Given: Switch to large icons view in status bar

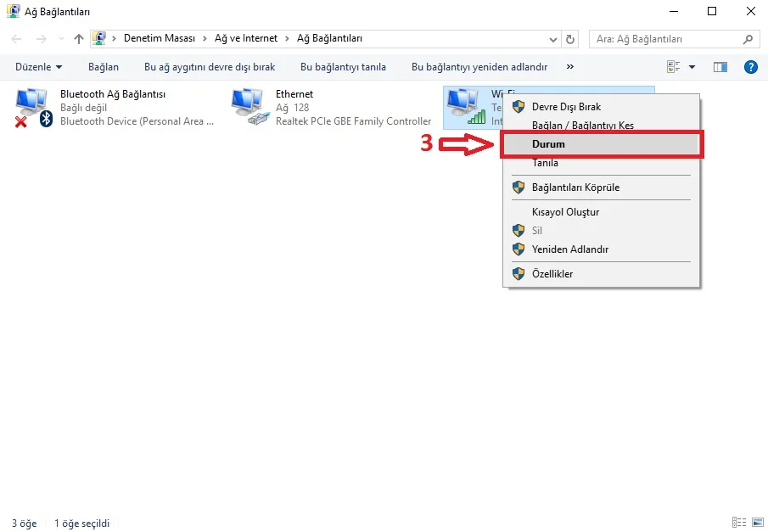Looking at the screenshot, I should [755, 524].
